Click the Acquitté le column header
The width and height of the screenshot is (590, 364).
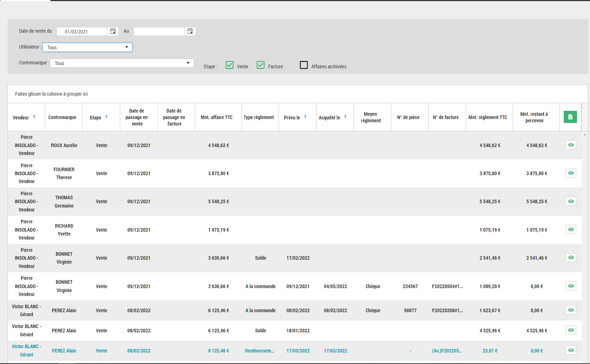(x=329, y=118)
